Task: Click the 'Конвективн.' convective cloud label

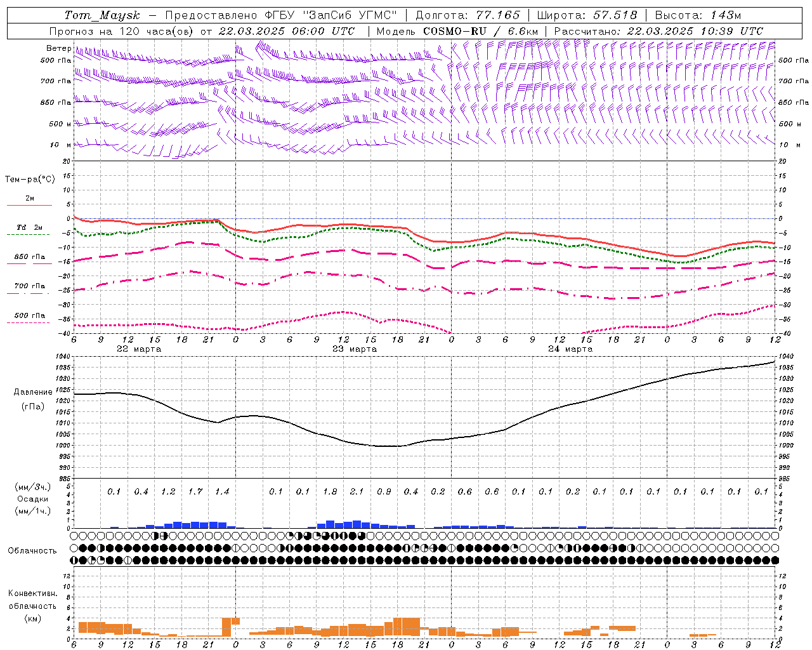Action: click(32, 594)
